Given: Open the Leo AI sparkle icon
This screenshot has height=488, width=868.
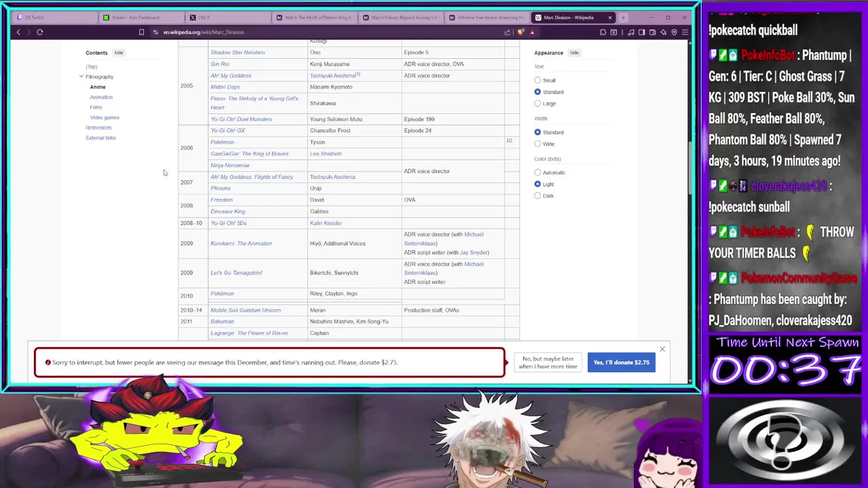Looking at the screenshot, I should pyautogui.click(x=663, y=32).
